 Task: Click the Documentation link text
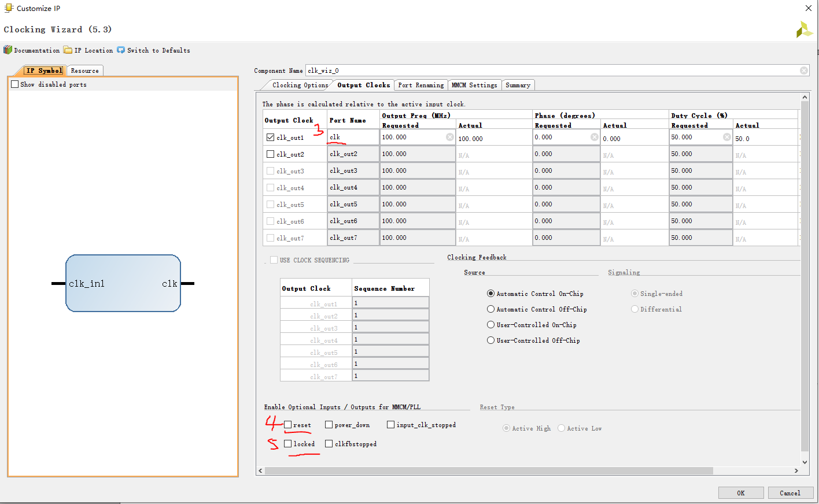(x=37, y=50)
